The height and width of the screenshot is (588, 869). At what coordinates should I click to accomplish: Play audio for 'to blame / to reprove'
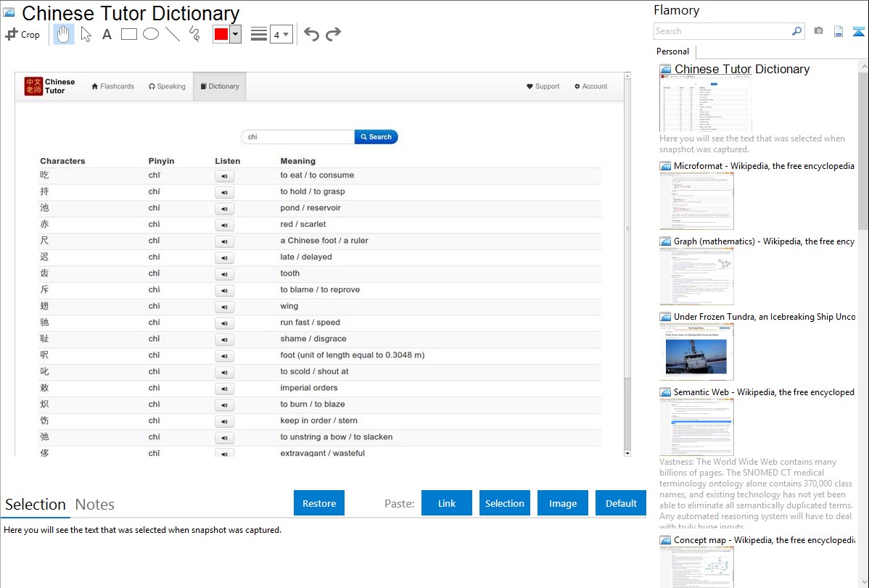224,291
